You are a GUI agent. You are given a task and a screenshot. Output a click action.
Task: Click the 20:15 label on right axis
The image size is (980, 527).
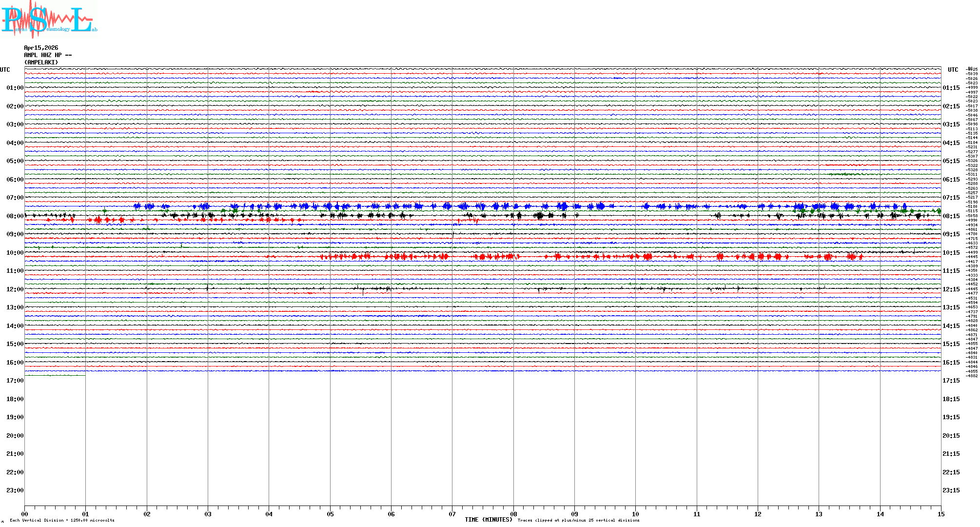951,436
